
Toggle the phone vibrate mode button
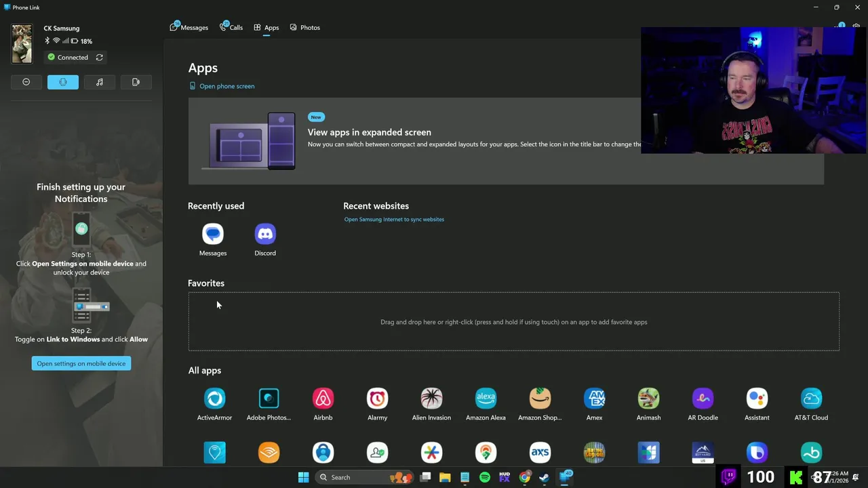[63, 82]
